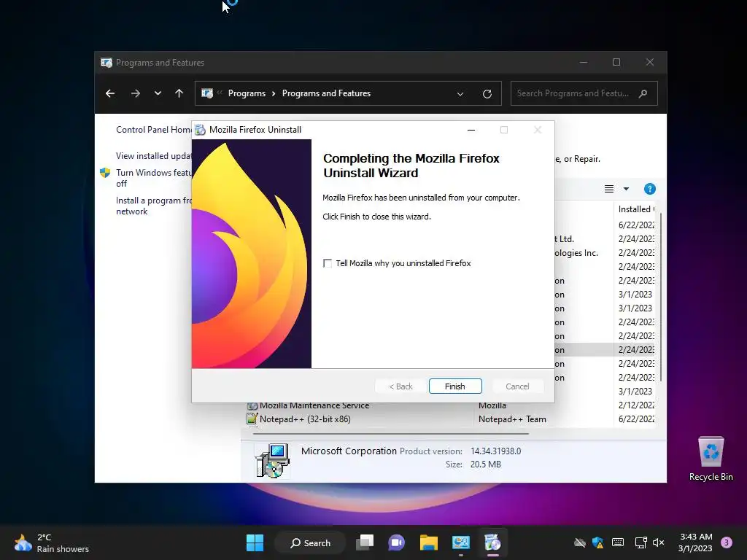Click the Mozilla Maintenance Service icon
Image resolution: width=747 pixels, height=560 pixels.
pos(252,406)
